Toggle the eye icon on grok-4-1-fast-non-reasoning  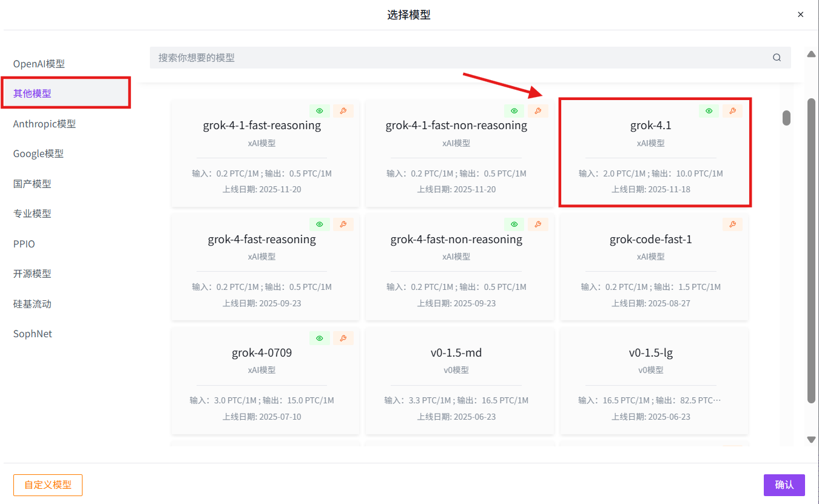click(x=514, y=110)
